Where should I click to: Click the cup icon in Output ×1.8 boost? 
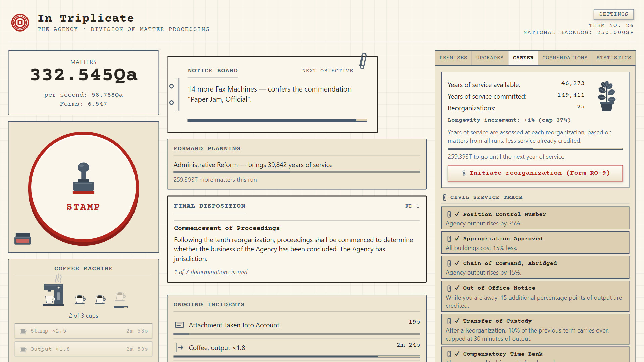tap(23, 349)
